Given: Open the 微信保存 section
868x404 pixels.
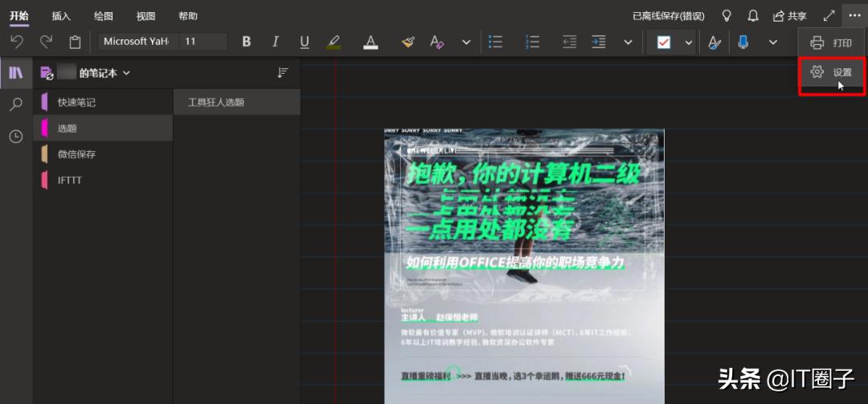Looking at the screenshot, I should 104,154.
